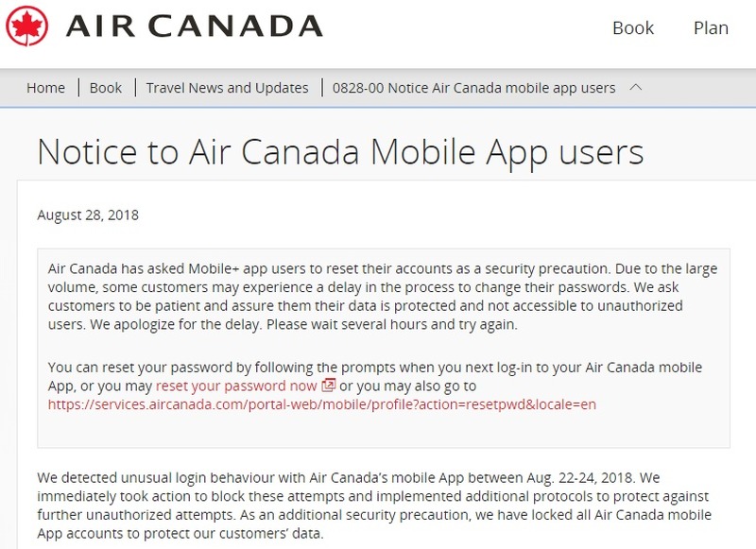Click the external-link icon beside reset password
The height and width of the screenshot is (549, 756).
point(329,386)
